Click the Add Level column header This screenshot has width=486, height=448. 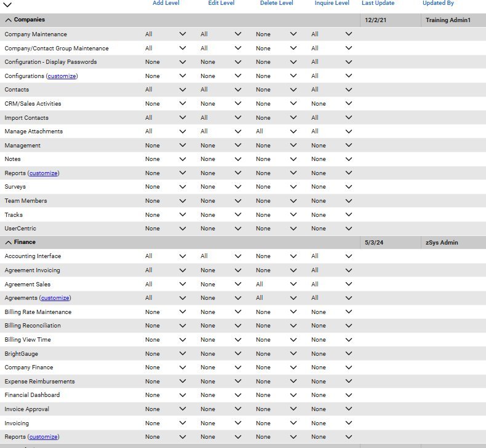point(166,3)
